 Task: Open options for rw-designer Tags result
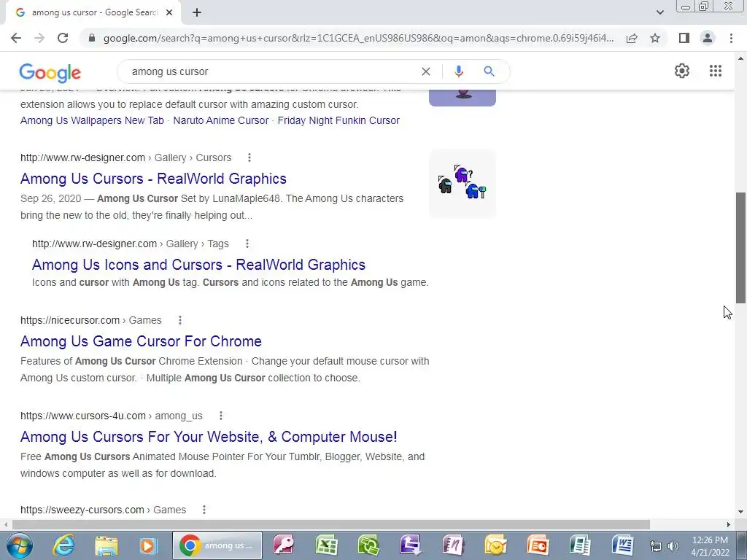(x=247, y=244)
